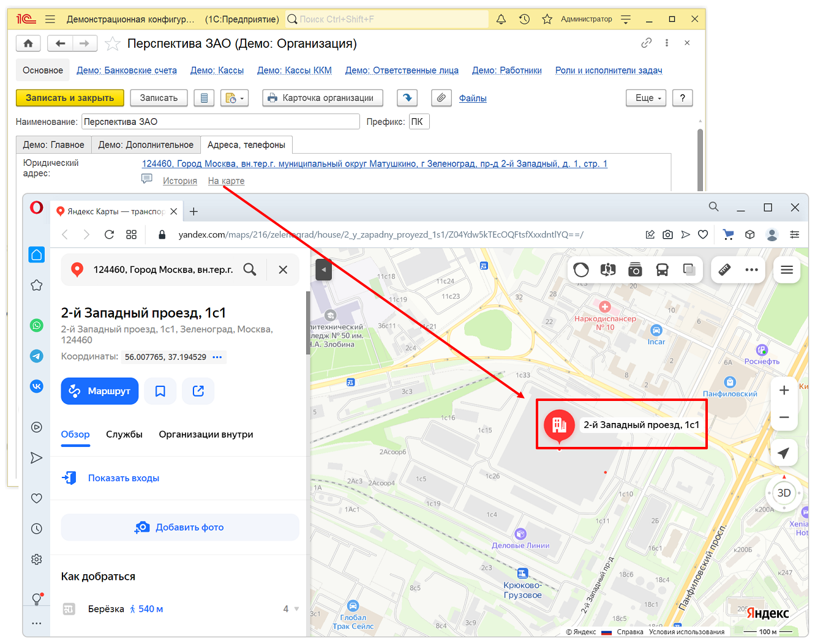Zoom in on the Yandex map
The image size is (815, 644).
[784, 391]
